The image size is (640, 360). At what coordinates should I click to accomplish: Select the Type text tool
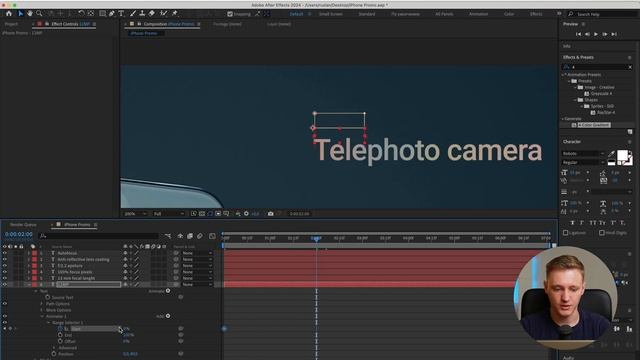point(121,13)
